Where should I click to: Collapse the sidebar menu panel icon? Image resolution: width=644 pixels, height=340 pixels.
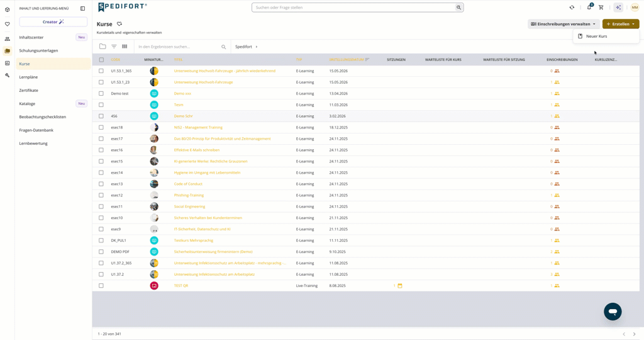82,8
